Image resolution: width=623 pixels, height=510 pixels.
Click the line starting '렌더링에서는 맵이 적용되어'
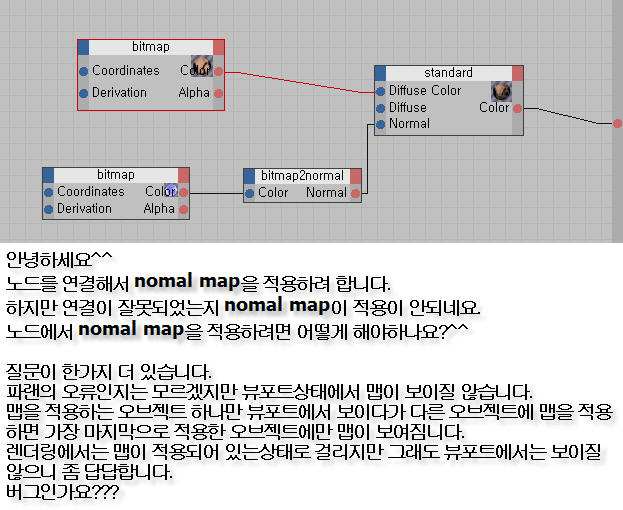[304, 452]
